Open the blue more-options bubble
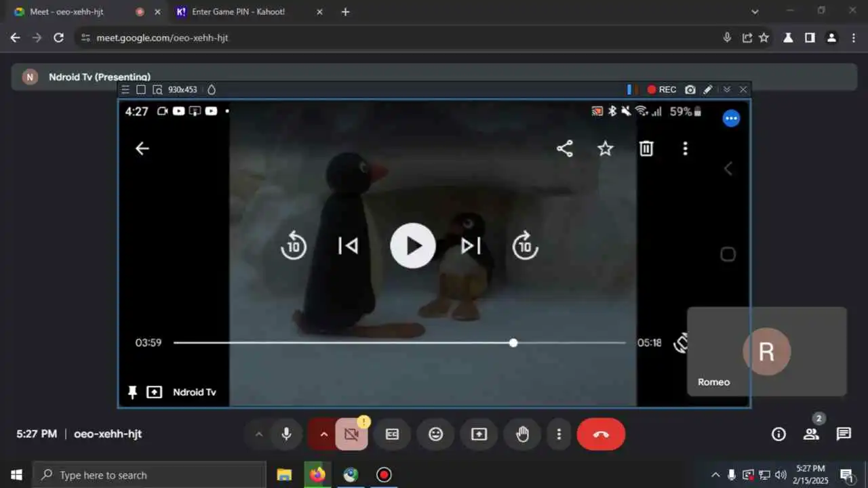 731,119
